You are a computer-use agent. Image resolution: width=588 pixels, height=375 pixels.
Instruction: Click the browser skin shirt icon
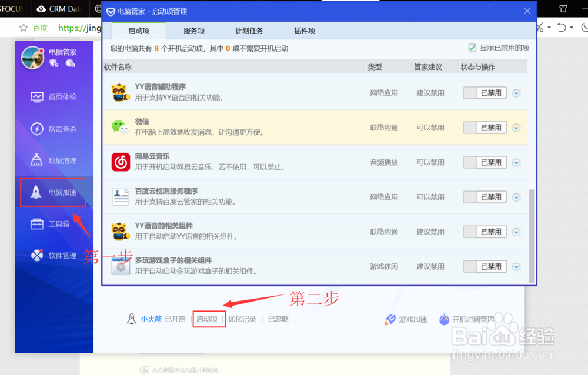[x=563, y=9]
